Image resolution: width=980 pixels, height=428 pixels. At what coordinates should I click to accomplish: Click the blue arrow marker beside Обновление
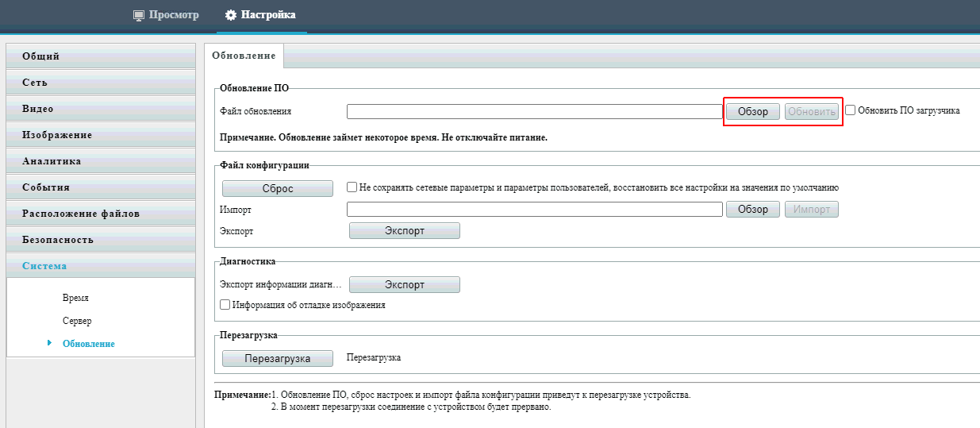(x=49, y=343)
